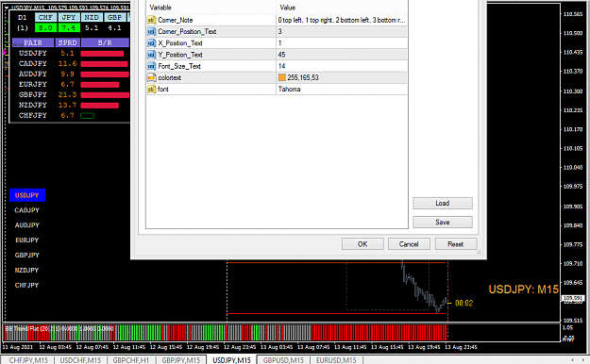Click the GBPJPY spread value 21.3
The image size is (590, 364).
[67, 94]
